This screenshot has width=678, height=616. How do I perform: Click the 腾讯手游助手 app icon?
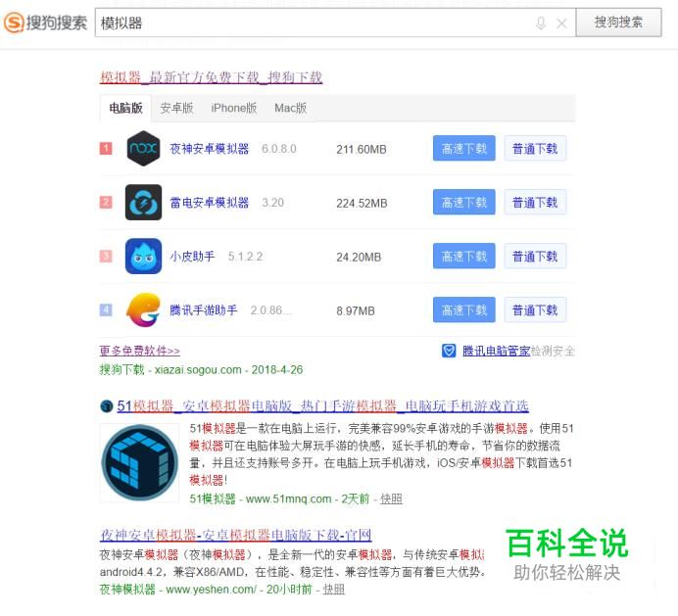point(143,309)
